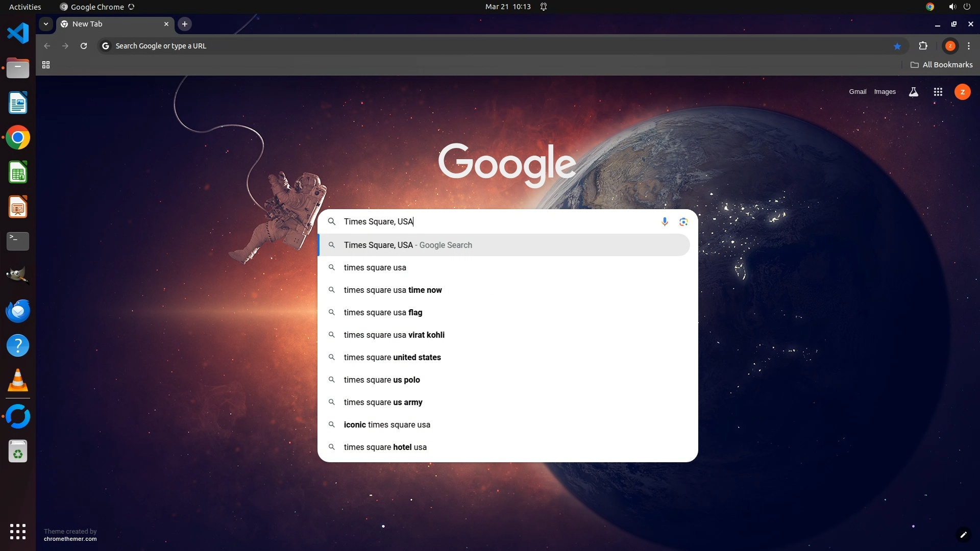Expand the tab search dropdown arrow
The height and width of the screenshot is (551, 980).
46,24
